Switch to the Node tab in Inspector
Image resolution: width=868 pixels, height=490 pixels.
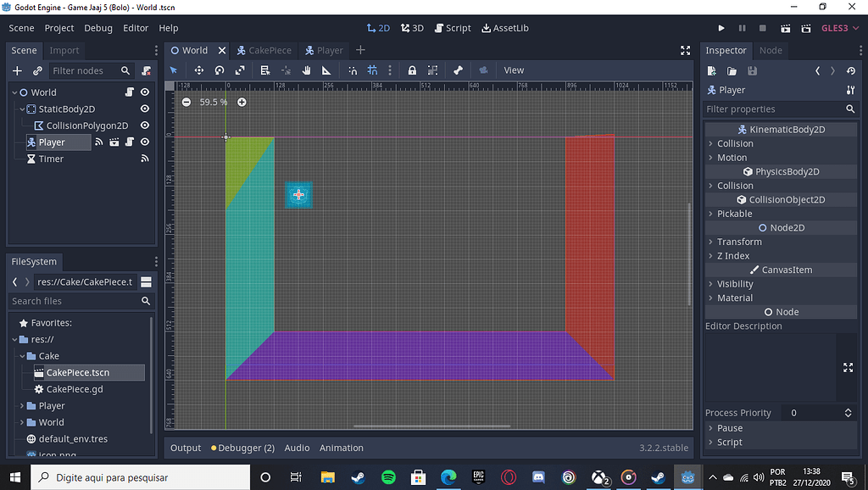tap(771, 50)
